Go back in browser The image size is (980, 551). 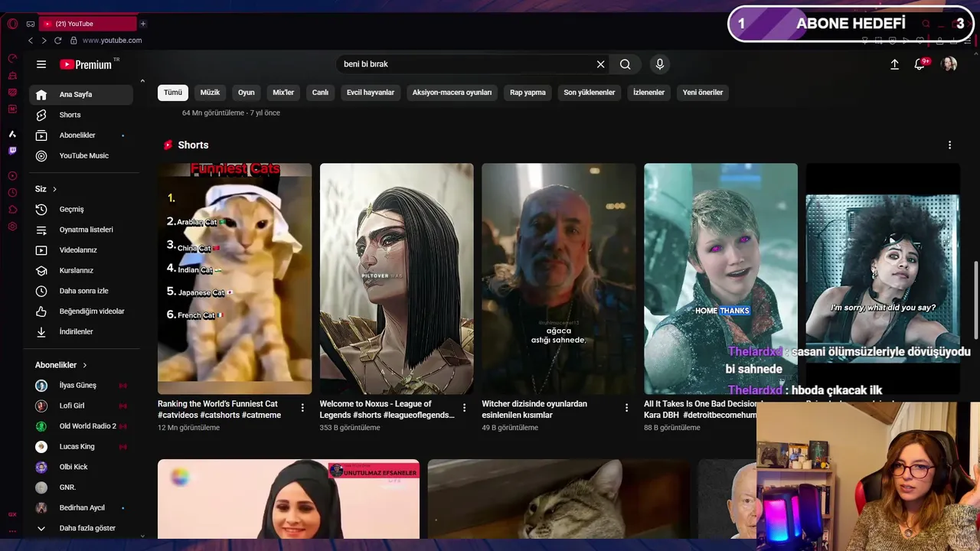pyautogui.click(x=31, y=41)
